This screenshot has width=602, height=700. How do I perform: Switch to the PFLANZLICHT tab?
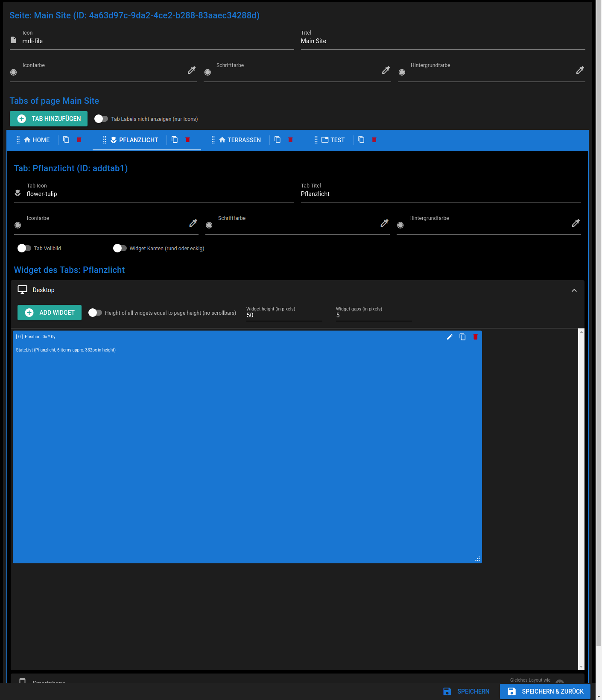134,140
